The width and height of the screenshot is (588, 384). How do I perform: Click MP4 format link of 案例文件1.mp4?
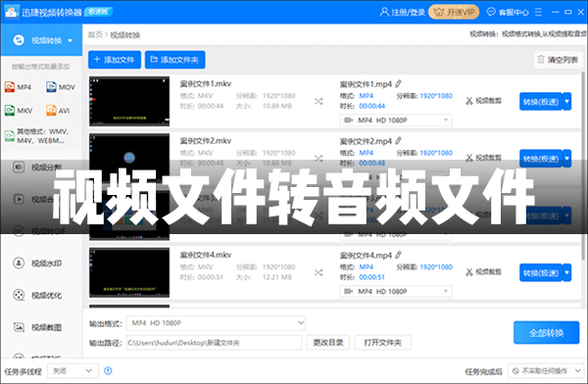tap(366, 96)
